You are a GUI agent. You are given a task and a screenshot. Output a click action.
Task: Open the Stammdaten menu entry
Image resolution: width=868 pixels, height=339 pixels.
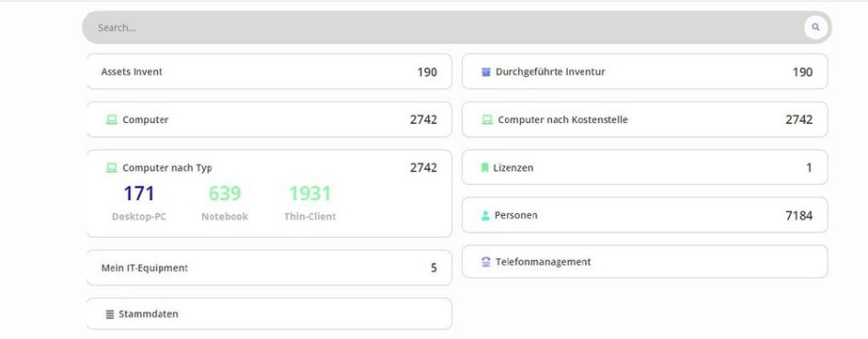click(269, 314)
